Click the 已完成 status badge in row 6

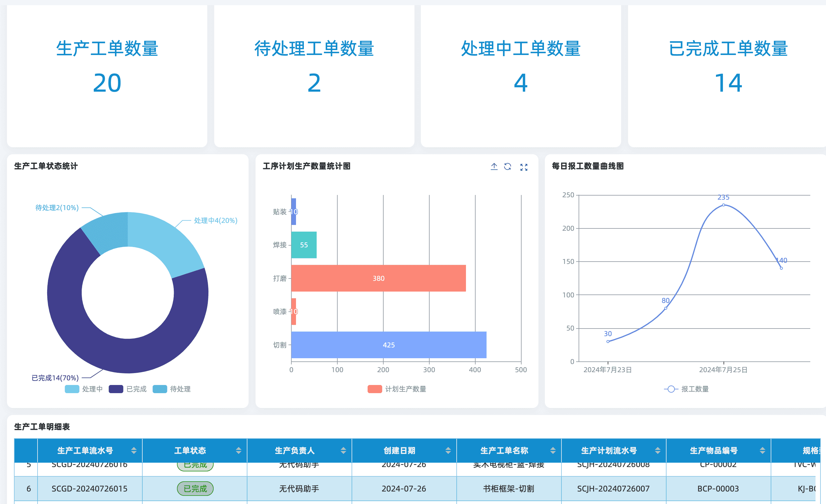195,489
